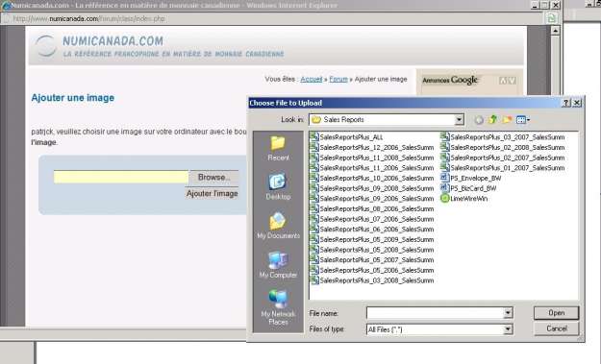This screenshot has height=364, width=601.
Task: Select SalesReportsPlus_02_2008_SalesSumm file
Action: pos(503,147)
